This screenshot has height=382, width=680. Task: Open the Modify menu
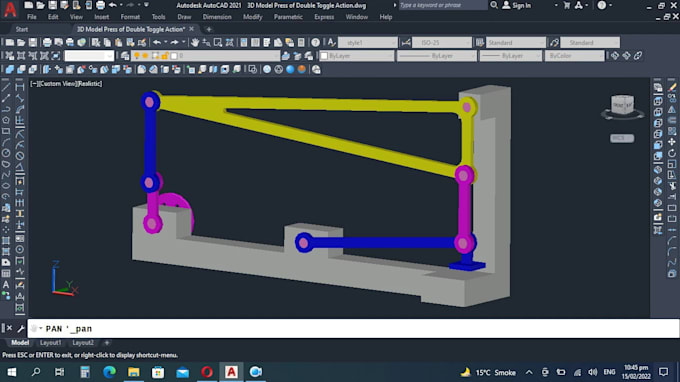click(x=252, y=17)
